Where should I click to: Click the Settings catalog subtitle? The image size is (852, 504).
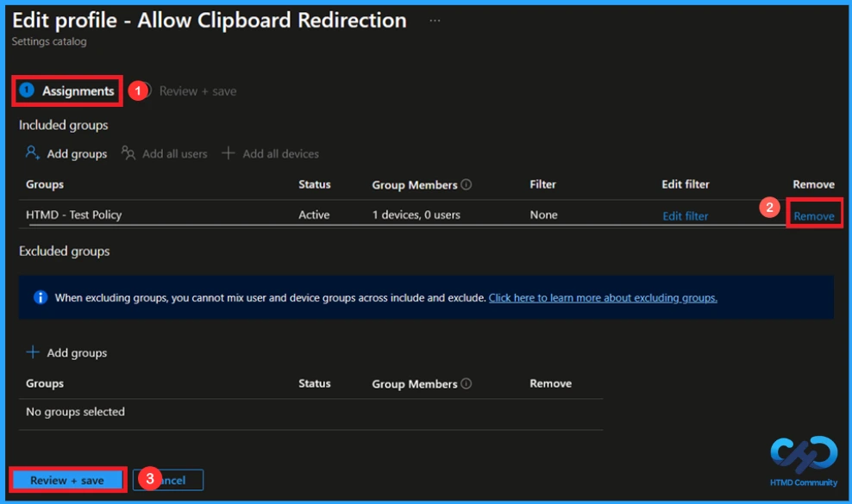[49, 41]
